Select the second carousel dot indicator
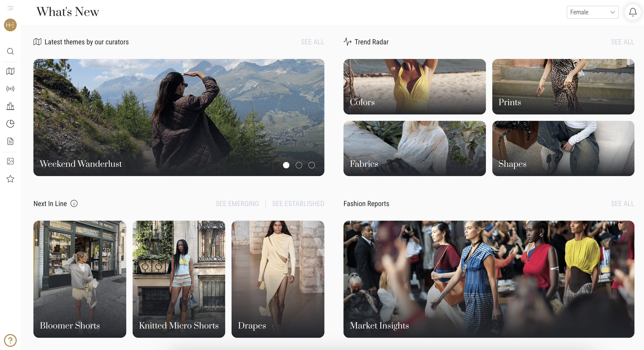This screenshot has height=350, width=644. tap(299, 165)
